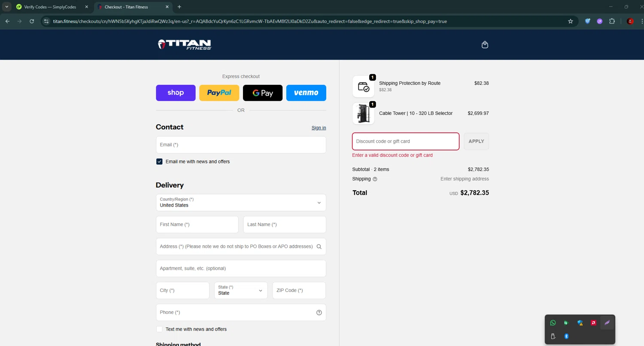Viewport: 644px width, 346px height.
Task: Click the Phone input field
Action: [x=241, y=313]
